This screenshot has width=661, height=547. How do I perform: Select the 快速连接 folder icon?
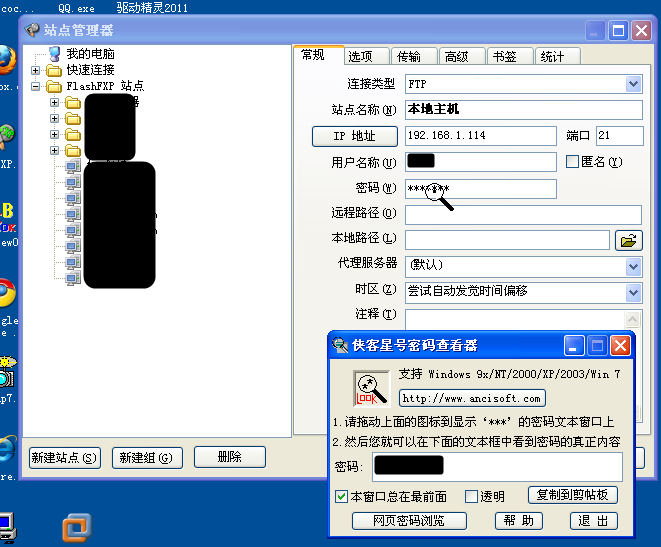click(x=54, y=70)
